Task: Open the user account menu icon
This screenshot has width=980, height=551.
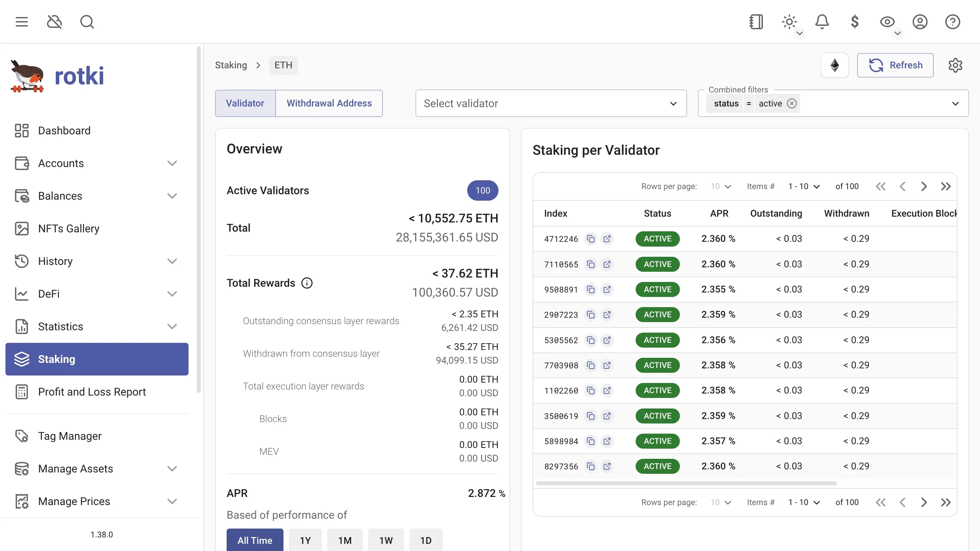Action: coord(920,22)
